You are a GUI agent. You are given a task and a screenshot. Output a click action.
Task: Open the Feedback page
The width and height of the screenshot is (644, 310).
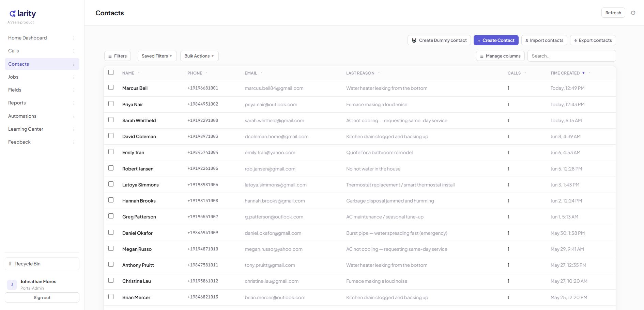coord(19,142)
